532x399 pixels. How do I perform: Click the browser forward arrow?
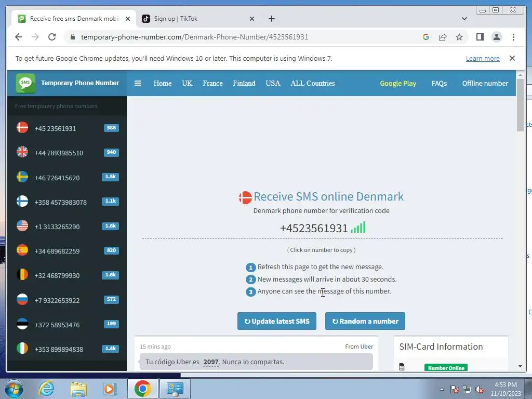click(35, 37)
